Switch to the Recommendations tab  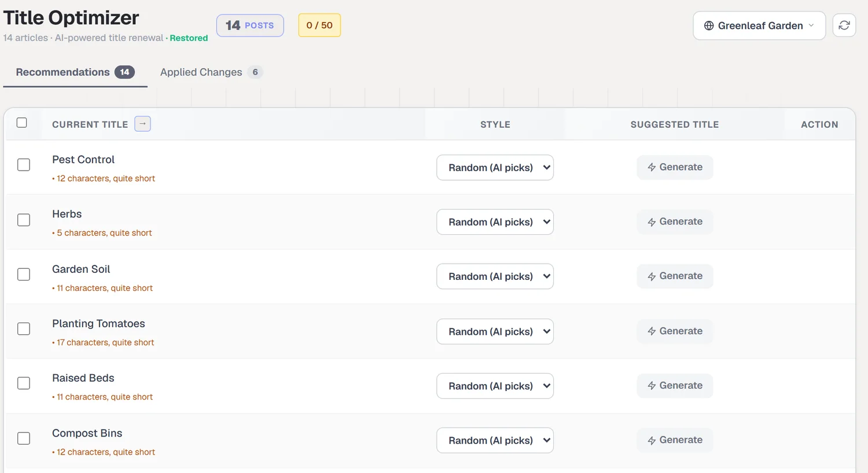pyautogui.click(x=75, y=72)
